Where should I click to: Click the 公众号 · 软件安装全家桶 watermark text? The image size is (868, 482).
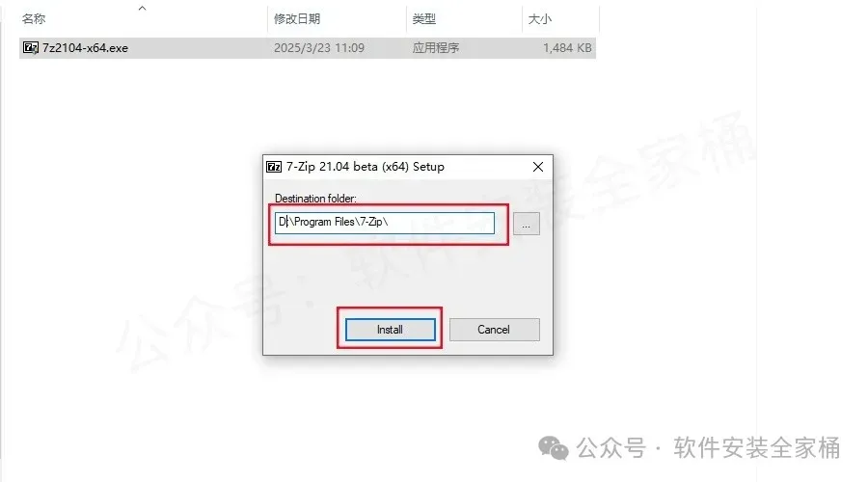coord(708,448)
